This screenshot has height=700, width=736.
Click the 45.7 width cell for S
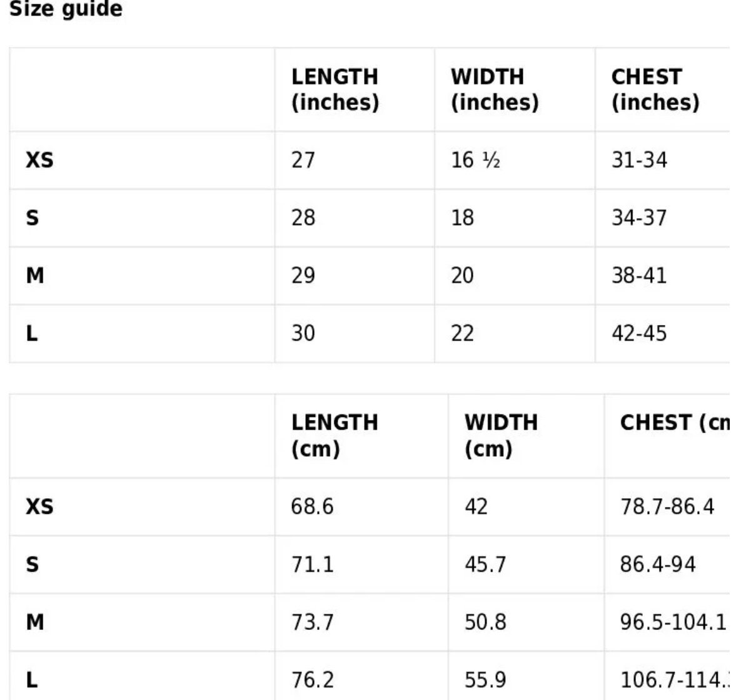point(485,564)
